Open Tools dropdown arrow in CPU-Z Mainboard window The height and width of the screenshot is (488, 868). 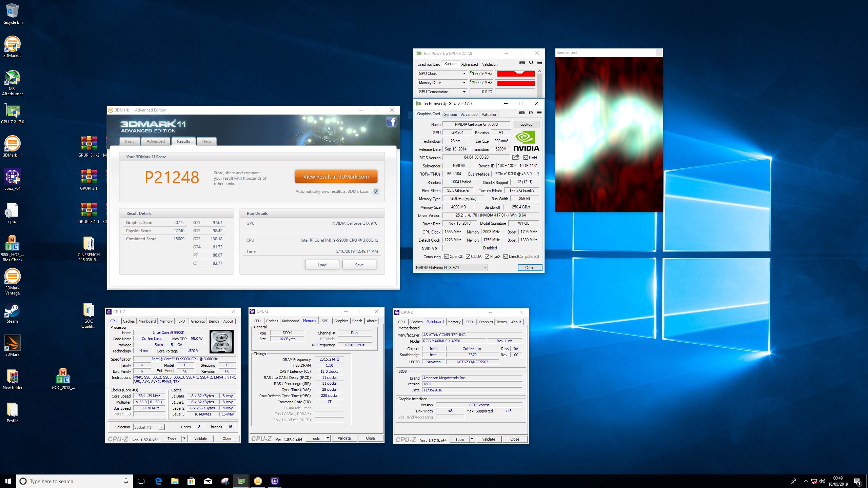(x=472, y=439)
